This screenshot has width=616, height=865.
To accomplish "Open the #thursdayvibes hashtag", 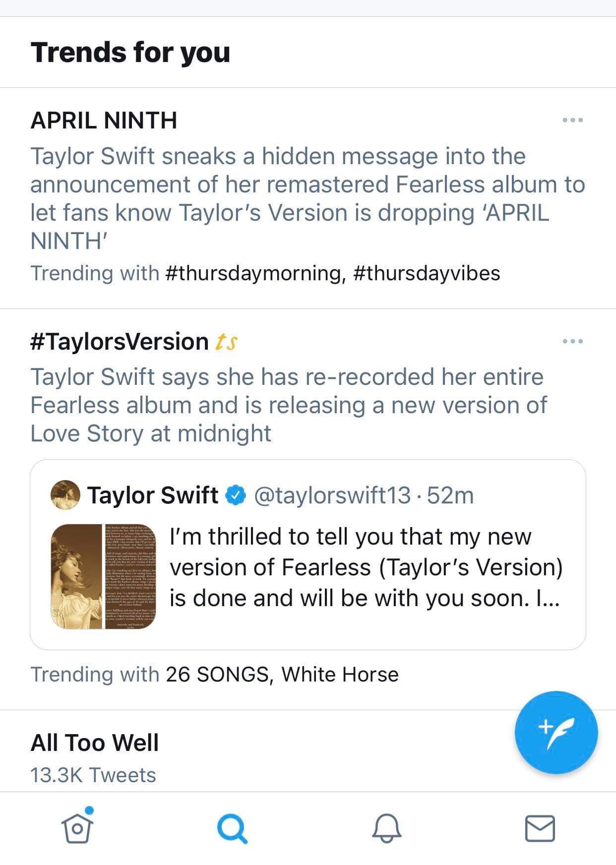I will (x=426, y=272).
